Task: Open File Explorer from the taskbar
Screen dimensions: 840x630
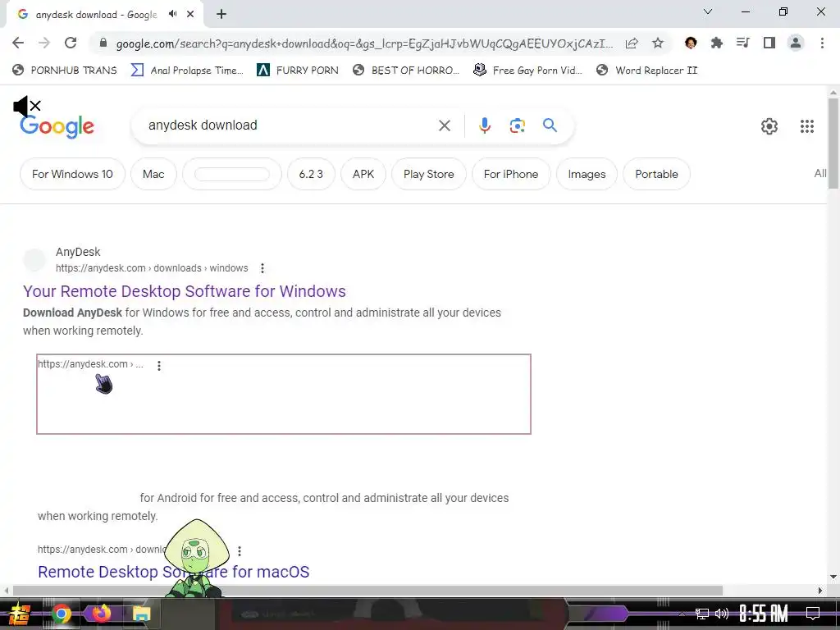Action: (x=141, y=614)
